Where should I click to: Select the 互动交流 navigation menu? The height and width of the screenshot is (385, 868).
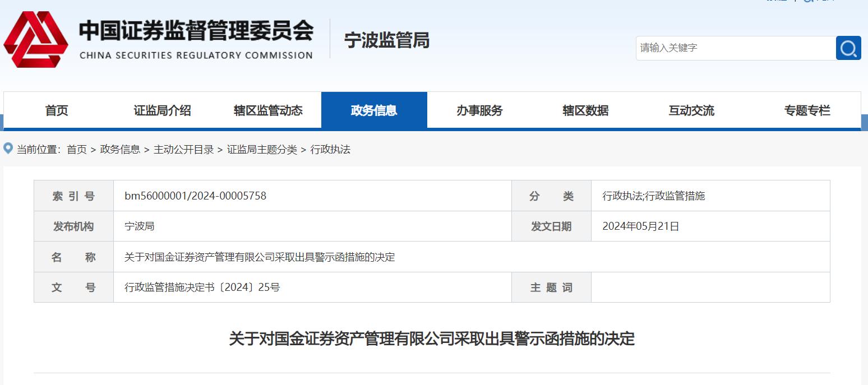coord(691,111)
